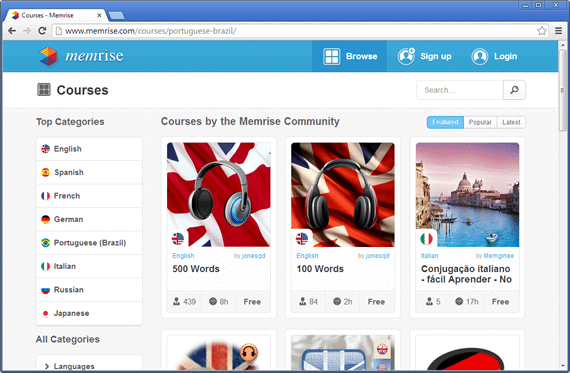Click the Italian flag badge on Conjugação card

426,239
